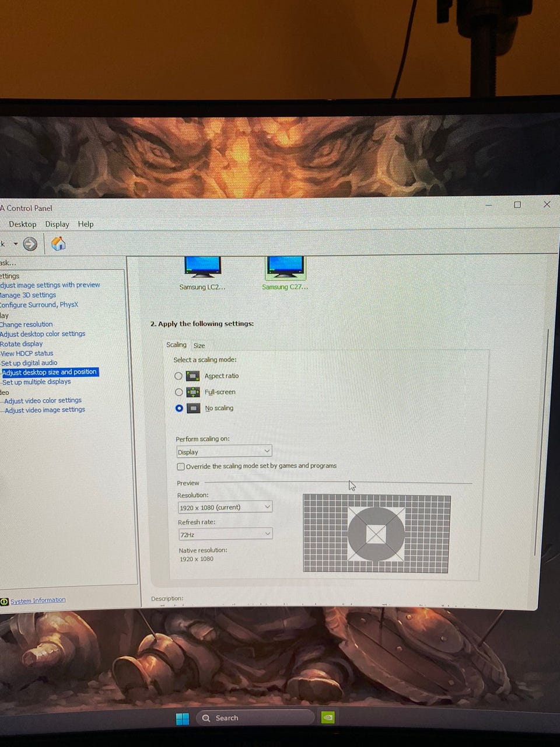Open View HDCP status
Screen dimensions: 560x747
click(x=27, y=353)
